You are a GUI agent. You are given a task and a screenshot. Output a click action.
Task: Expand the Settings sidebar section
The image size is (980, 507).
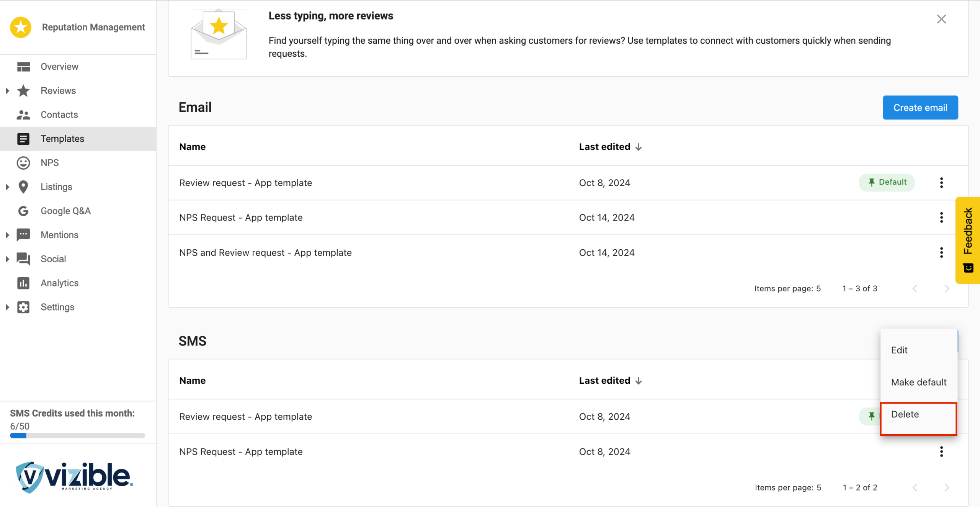coord(7,307)
